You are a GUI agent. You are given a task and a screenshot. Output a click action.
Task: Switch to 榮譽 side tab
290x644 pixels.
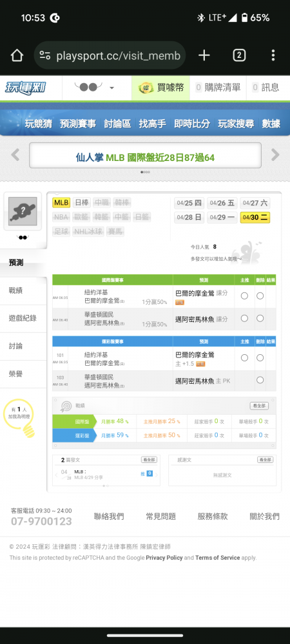pyautogui.click(x=23, y=374)
